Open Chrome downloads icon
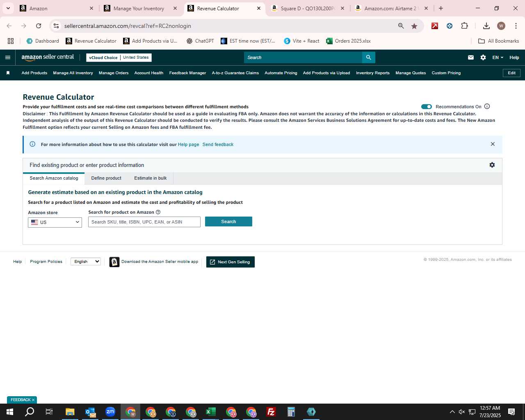525x420 pixels. point(486,26)
